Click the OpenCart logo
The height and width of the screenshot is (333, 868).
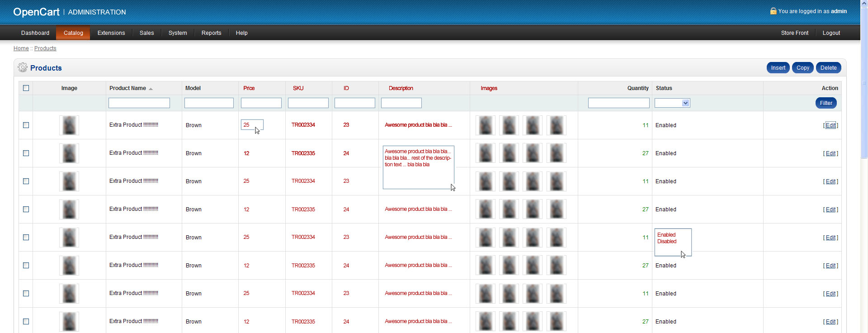click(x=36, y=12)
